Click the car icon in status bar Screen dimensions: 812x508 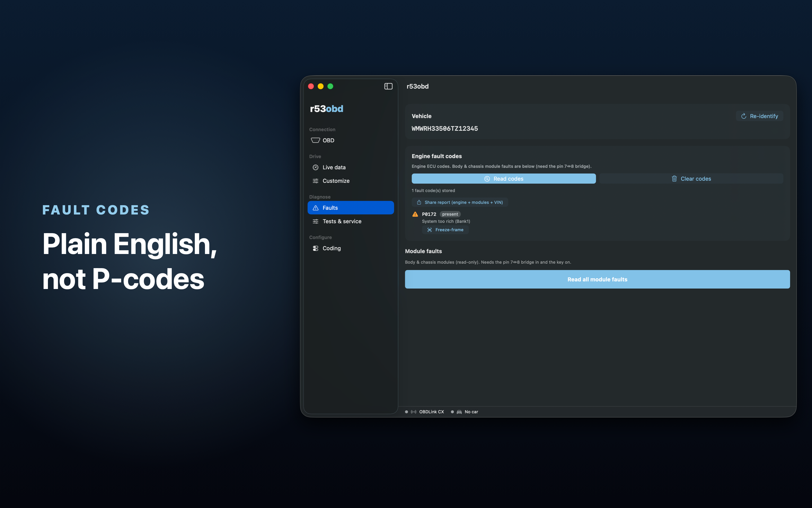(459, 412)
